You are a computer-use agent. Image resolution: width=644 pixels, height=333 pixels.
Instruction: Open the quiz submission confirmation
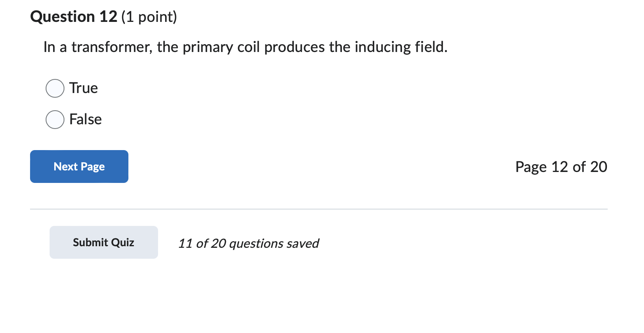(x=103, y=242)
